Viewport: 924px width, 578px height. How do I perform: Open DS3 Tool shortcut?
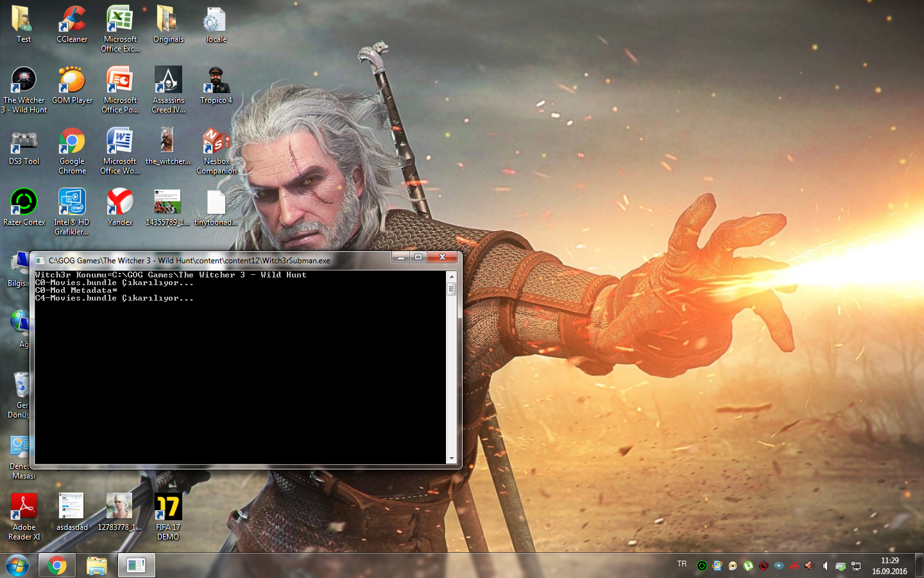click(24, 146)
